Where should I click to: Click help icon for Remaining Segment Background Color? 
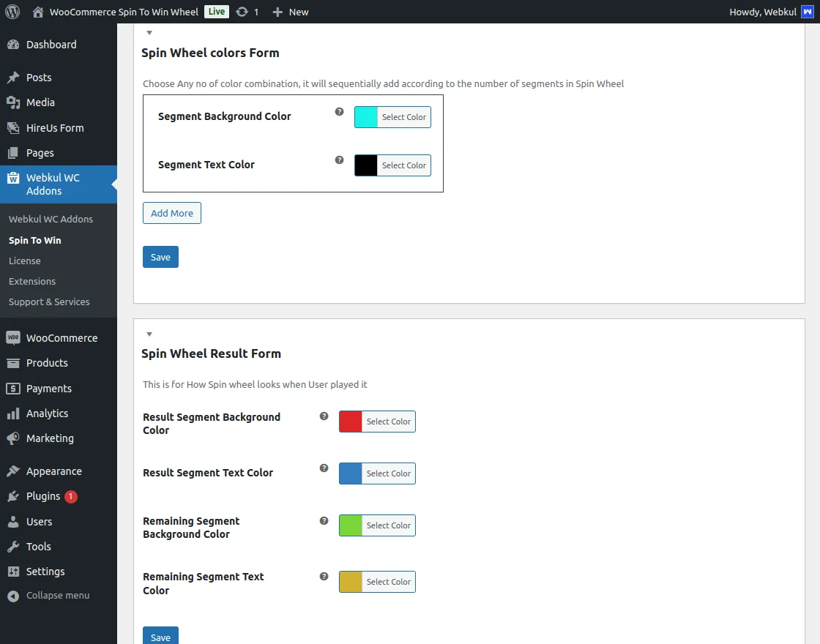click(324, 520)
